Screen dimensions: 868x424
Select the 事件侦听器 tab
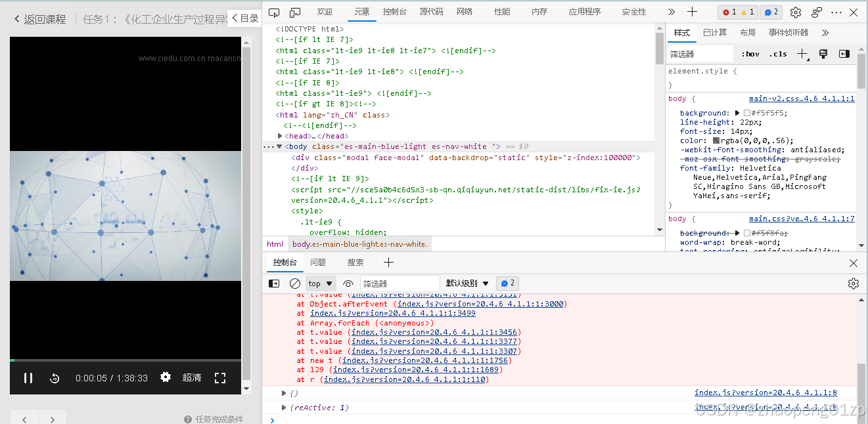(x=788, y=32)
